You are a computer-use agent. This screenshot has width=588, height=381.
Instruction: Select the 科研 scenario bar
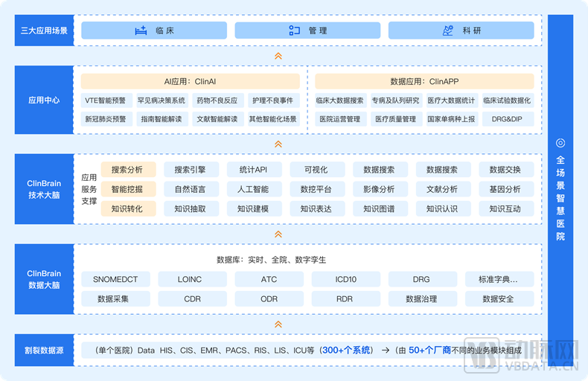tap(461, 31)
